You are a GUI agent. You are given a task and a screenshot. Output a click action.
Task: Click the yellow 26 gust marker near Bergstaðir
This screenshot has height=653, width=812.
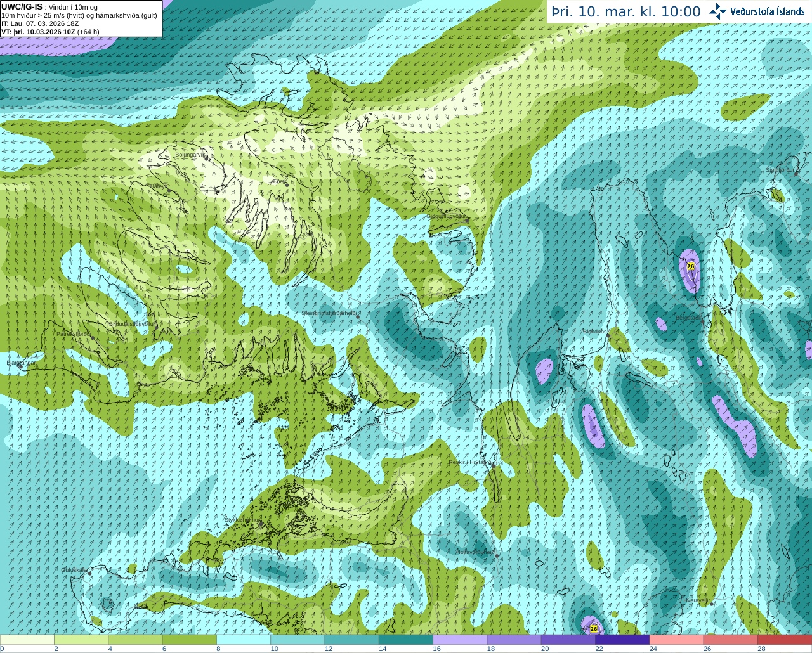pyautogui.click(x=691, y=266)
